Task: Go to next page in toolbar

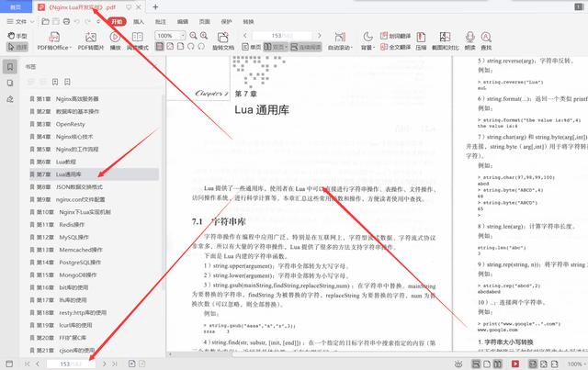Action: coord(320,36)
